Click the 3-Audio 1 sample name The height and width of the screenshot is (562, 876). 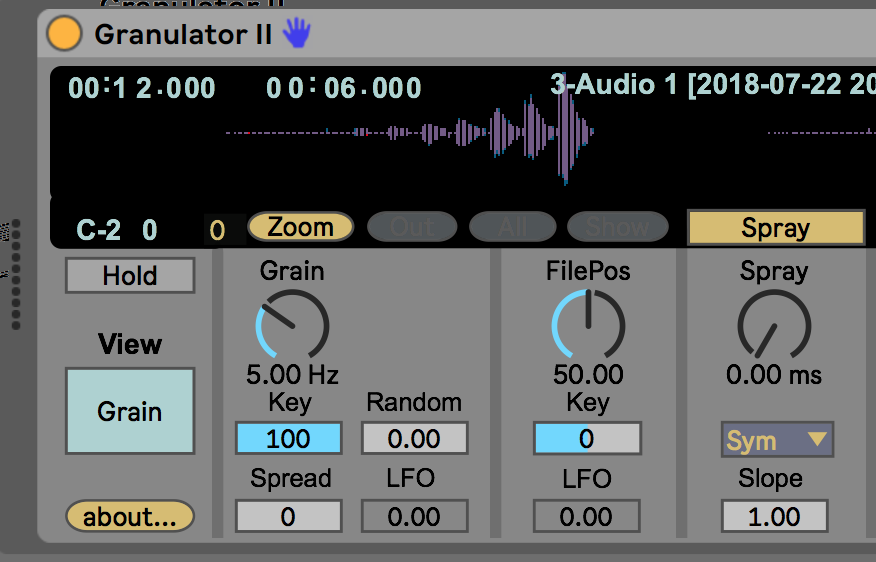[x=713, y=85]
